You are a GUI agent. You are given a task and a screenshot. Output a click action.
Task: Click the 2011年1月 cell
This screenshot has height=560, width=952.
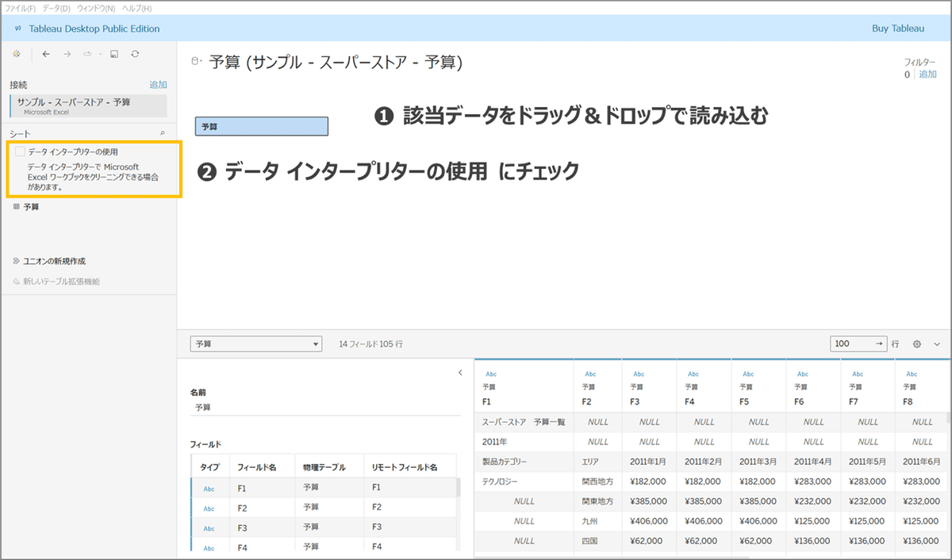click(650, 462)
